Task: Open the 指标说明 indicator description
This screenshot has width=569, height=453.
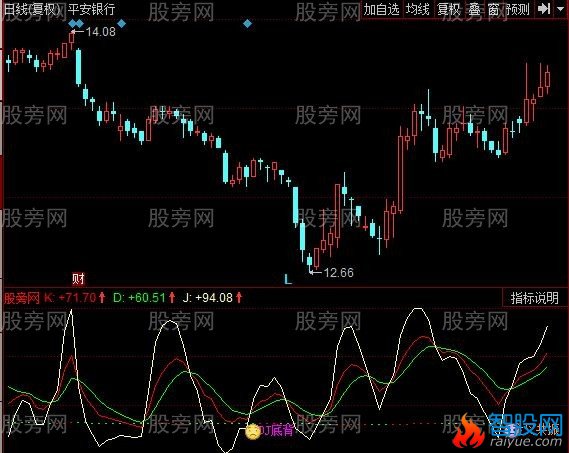Action: pyautogui.click(x=535, y=298)
